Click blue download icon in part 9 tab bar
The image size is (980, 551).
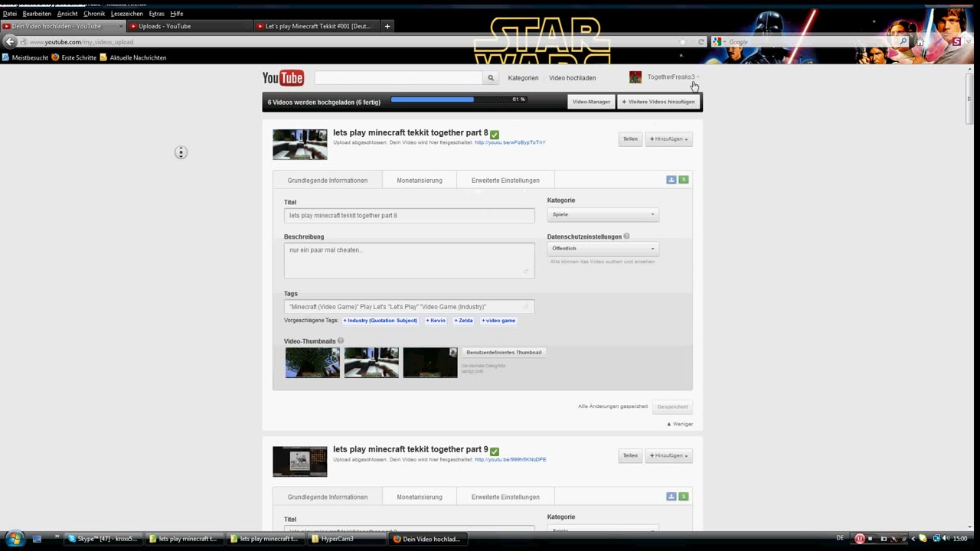pos(671,497)
